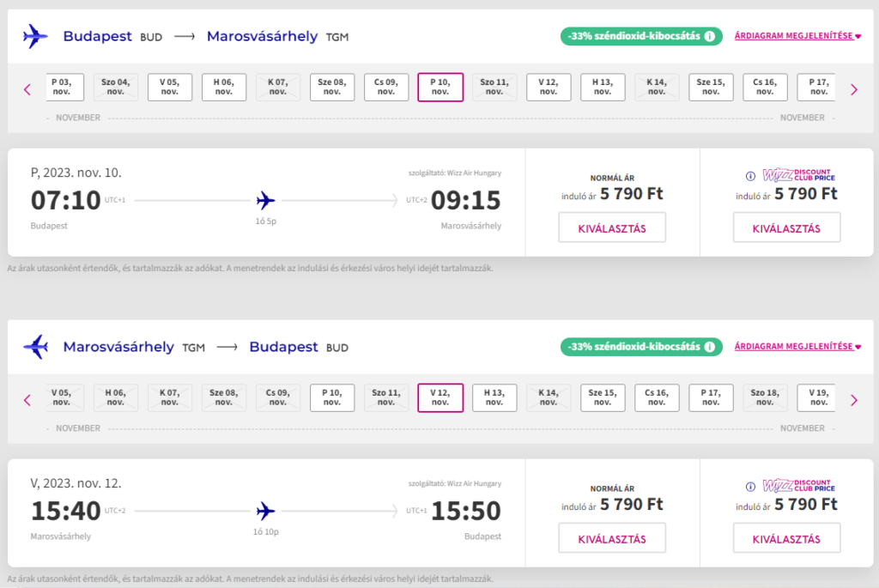Go to previous dates in outbound date strip
This screenshot has height=588, width=879.
[27, 88]
